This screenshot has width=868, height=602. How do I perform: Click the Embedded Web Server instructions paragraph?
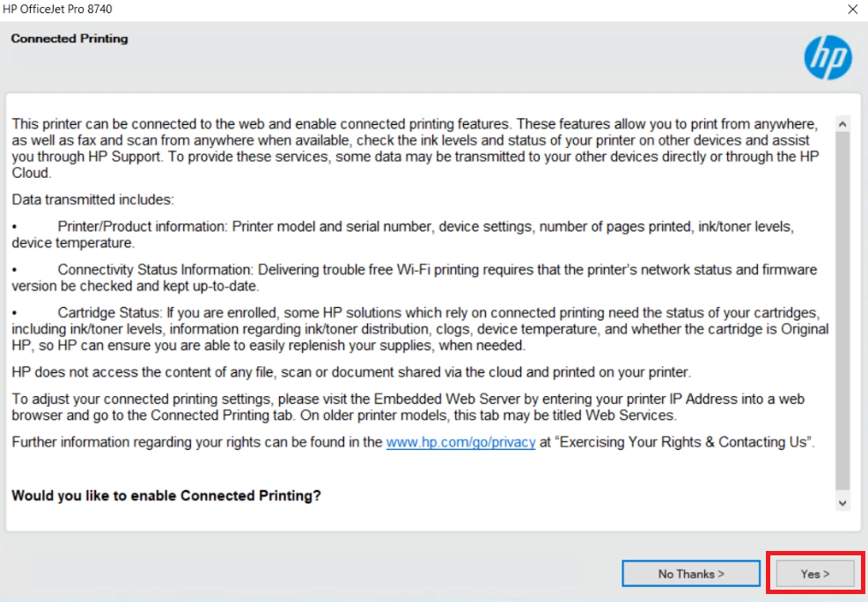click(x=408, y=407)
